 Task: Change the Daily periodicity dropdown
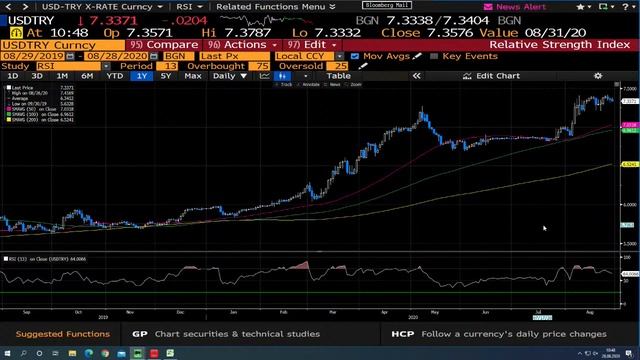point(229,76)
